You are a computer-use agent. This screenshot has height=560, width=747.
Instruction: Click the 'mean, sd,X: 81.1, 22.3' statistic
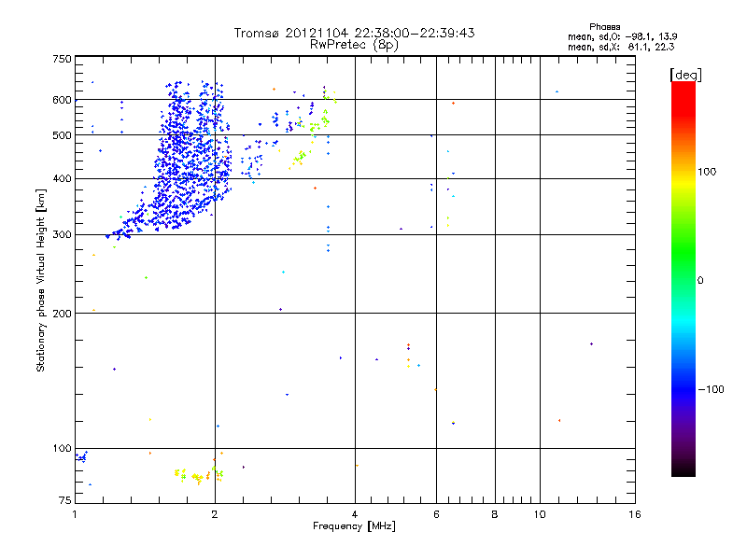pyautogui.click(x=621, y=47)
